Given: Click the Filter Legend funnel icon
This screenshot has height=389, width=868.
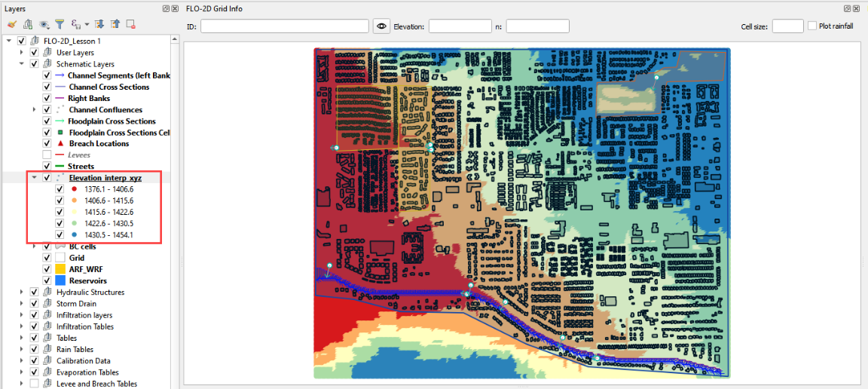Looking at the screenshot, I should tap(60, 25).
